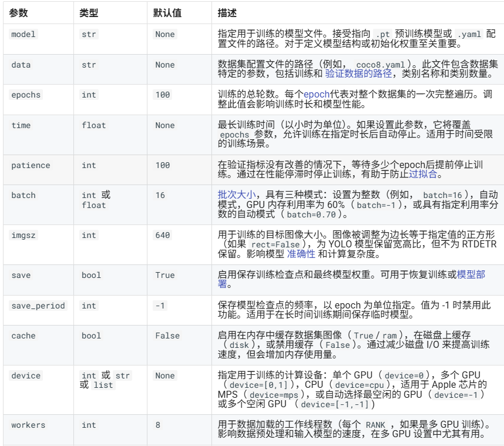504x446 pixels.
Task: Click the 类型 column header
Action: click(89, 13)
